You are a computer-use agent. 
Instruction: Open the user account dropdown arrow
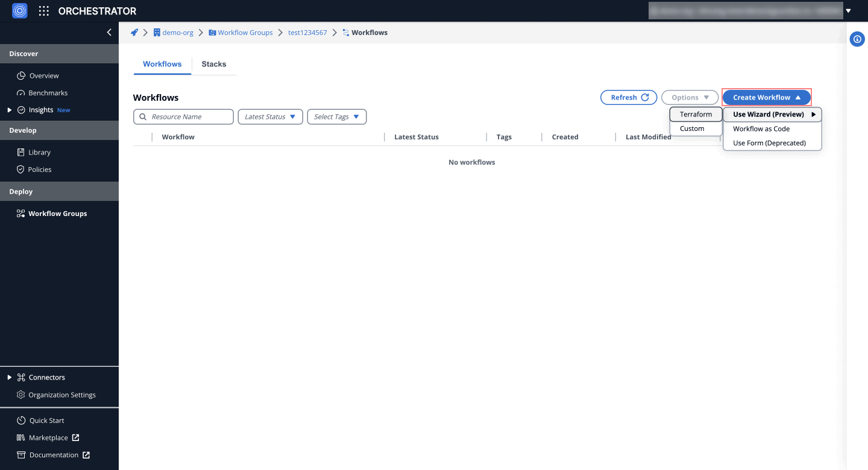click(x=848, y=11)
